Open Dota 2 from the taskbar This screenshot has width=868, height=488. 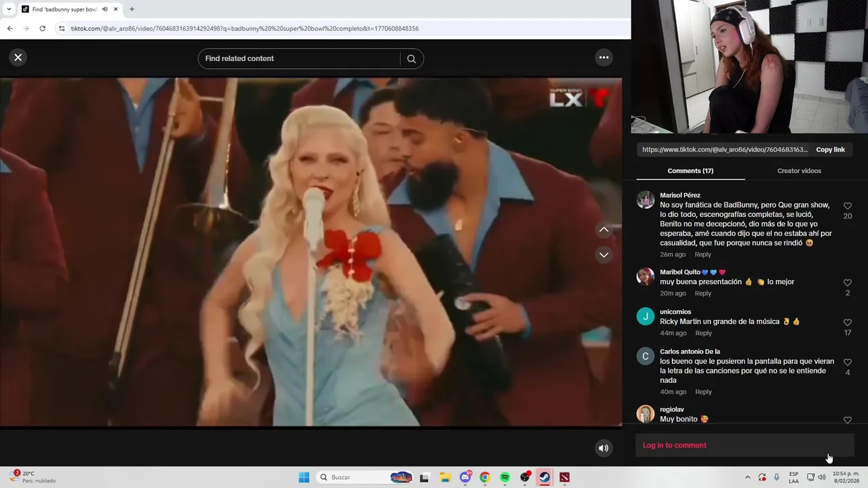point(564,477)
